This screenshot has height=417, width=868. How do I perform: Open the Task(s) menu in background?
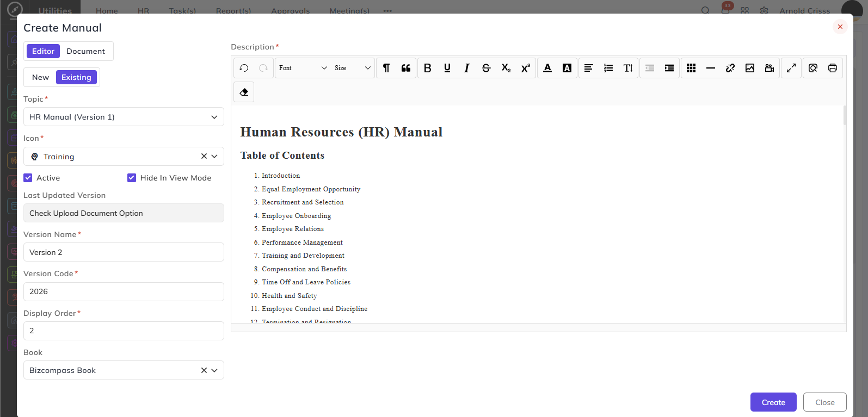(182, 11)
